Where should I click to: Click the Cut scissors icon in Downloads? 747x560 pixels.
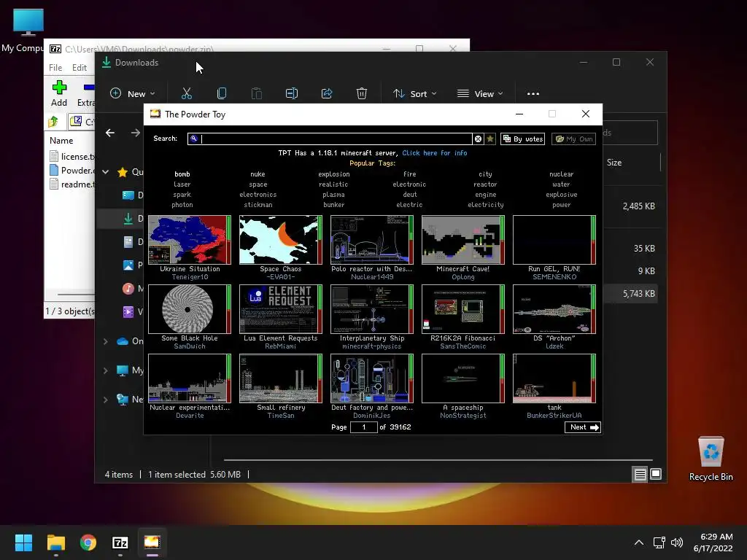pyautogui.click(x=187, y=94)
